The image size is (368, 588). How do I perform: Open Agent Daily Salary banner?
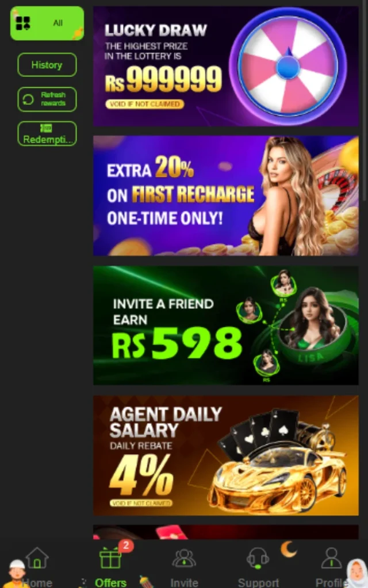[225, 455]
